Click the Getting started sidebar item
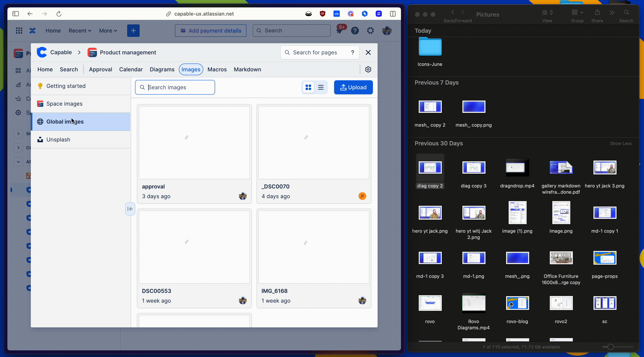Screen dimensions: 644x357 (66, 86)
